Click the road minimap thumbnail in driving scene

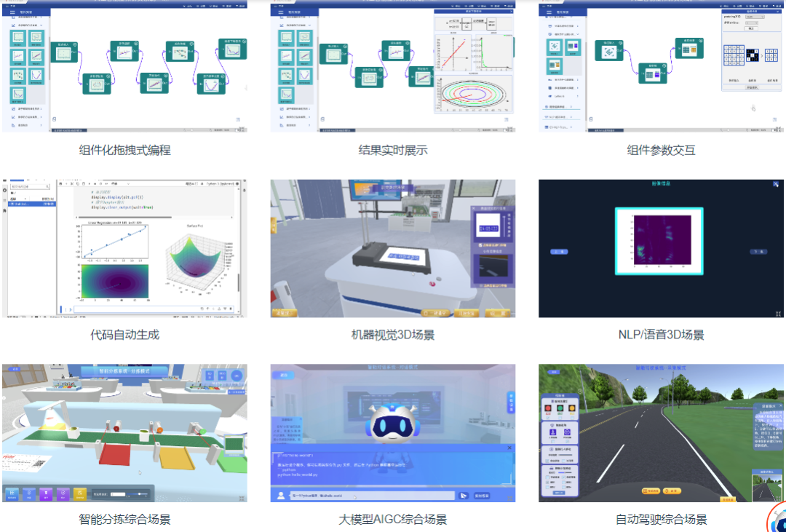[766, 485]
